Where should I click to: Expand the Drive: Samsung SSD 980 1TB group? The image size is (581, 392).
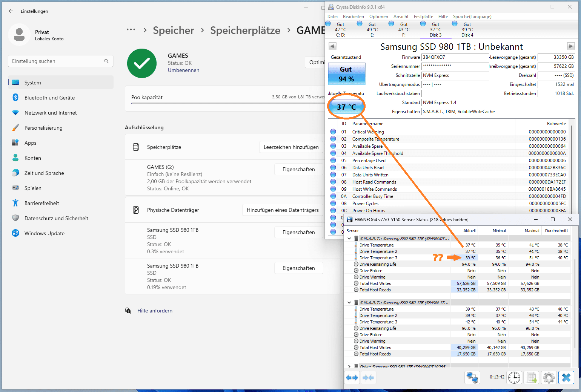coord(349,366)
